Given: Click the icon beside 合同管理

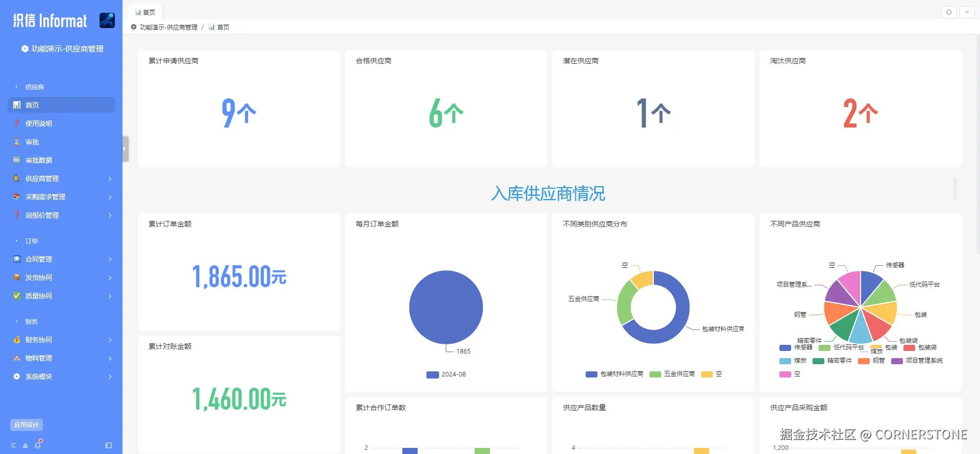Looking at the screenshot, I should pos(17,259).
